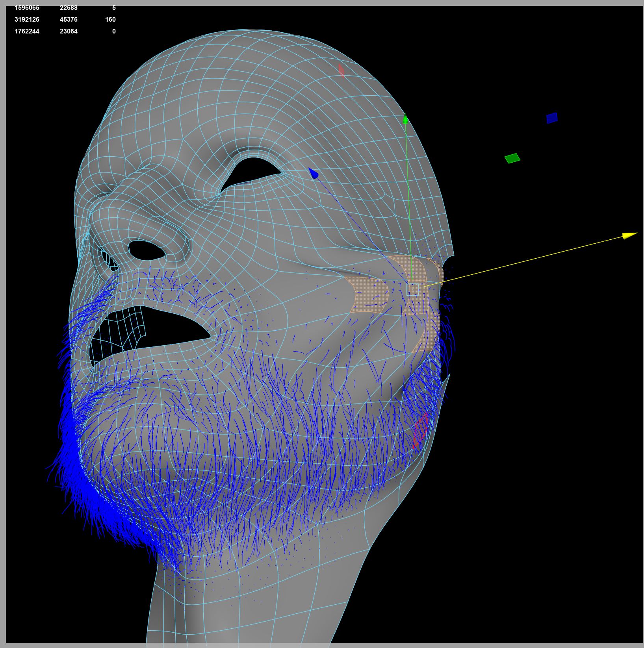
Task: Click the manipulator center square handle
Action: 413,289
